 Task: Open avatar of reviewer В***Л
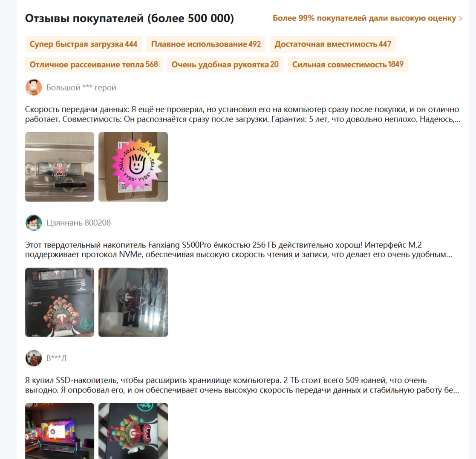(33, 358)
